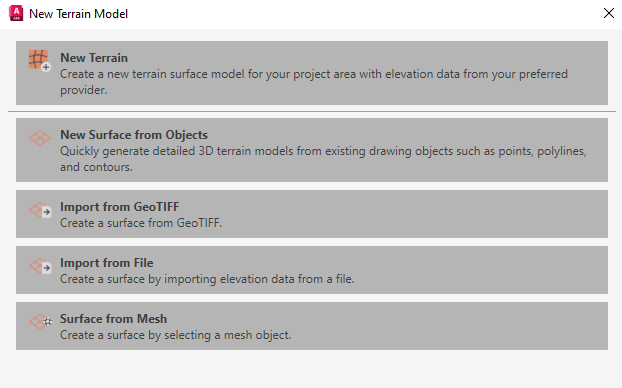Pick the Surface from Mesh title
Image resolution: width=622 pixels, height=388 pixels.
tap(113, 319)
